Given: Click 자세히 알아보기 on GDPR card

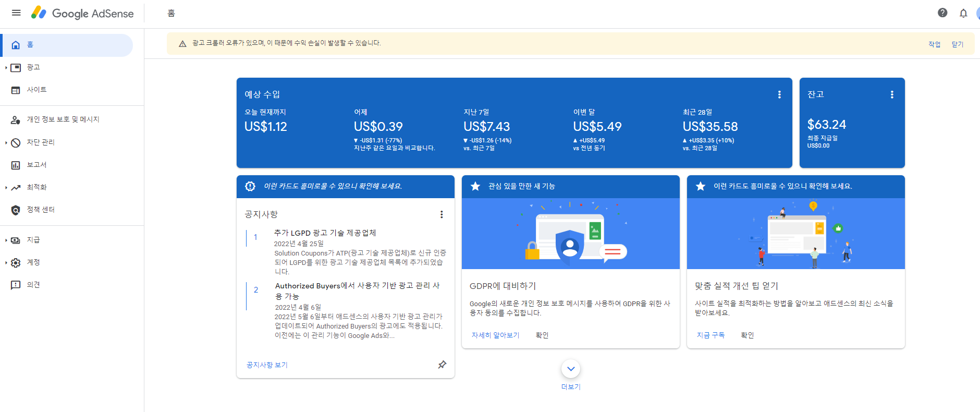Looking at the screenshot, I should (496, 335).
